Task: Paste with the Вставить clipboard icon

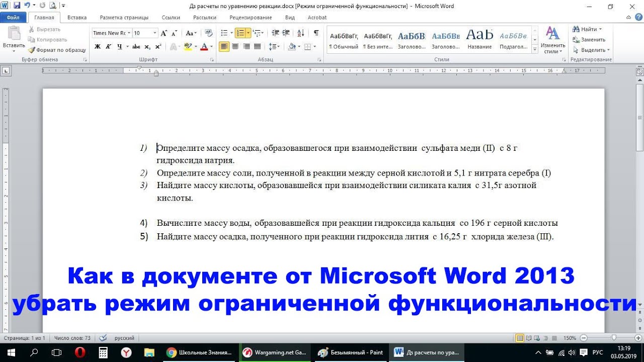Action: [14, 38]
